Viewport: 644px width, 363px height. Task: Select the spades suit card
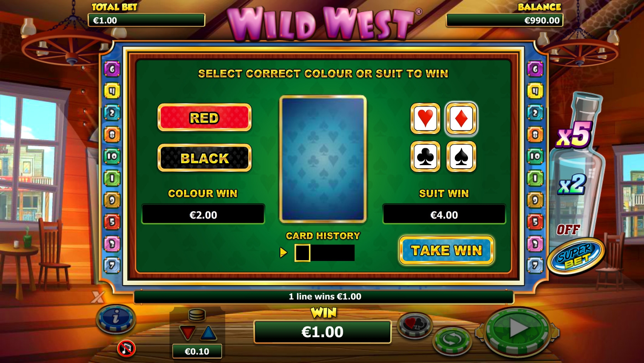(x=461, y=156)
